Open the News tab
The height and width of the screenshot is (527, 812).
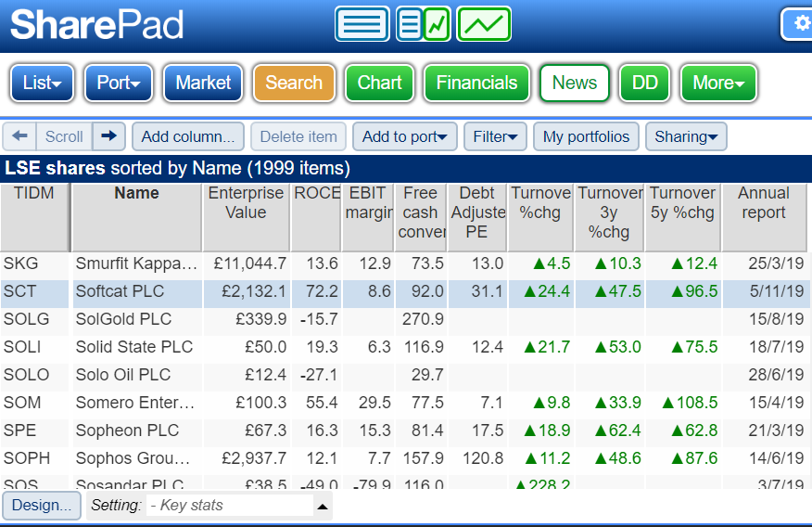[x=575, y=83]
